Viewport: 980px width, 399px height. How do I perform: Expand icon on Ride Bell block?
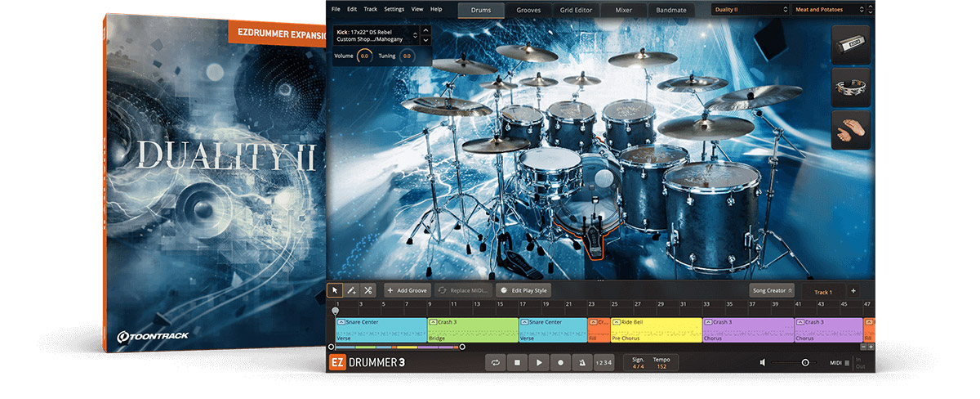pos(617,322)
